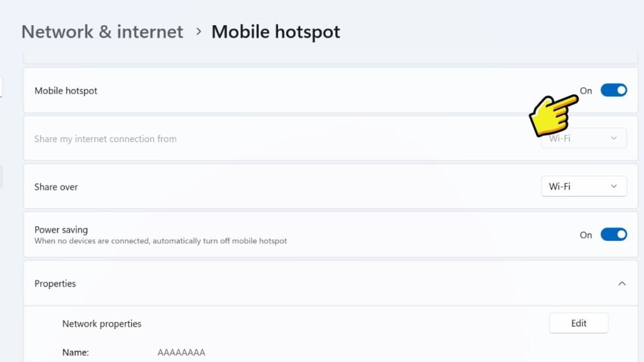Turn off the Mobile hotspot switch

click(614, 90)
